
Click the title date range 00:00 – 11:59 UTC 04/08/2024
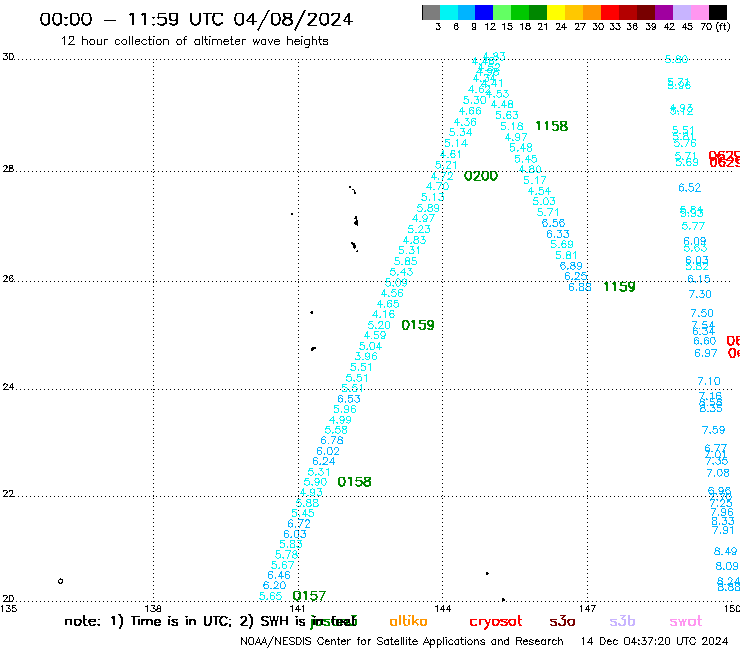[196, 19]
